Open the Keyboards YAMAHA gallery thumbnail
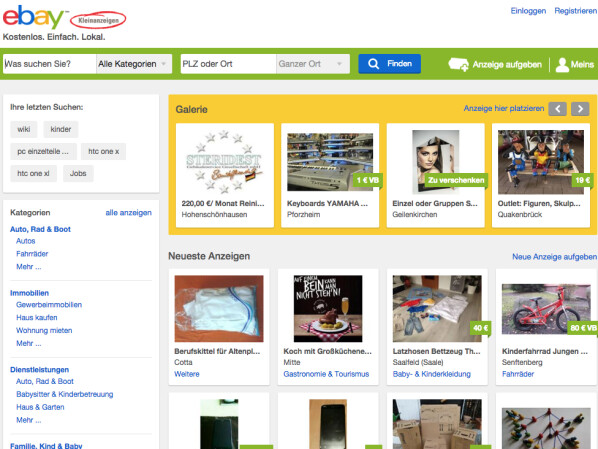Viewport: 598px width, 449px height. pyautogui.click(x=330, y=162)
